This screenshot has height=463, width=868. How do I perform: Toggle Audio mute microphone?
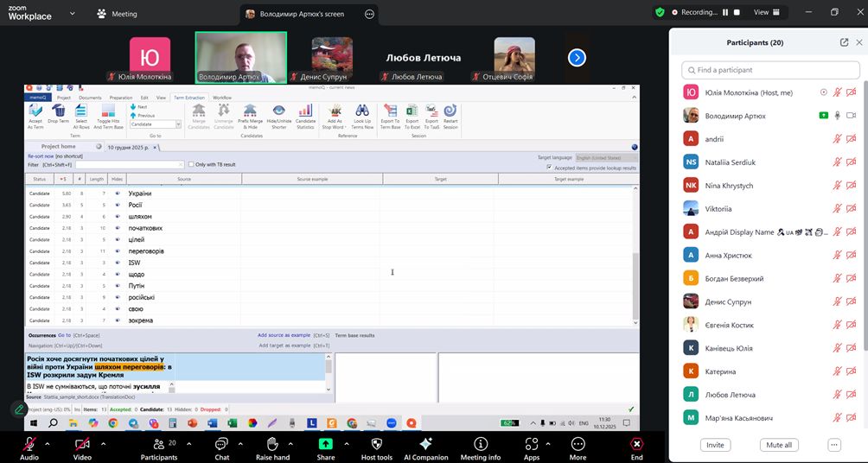click(29, 444)
